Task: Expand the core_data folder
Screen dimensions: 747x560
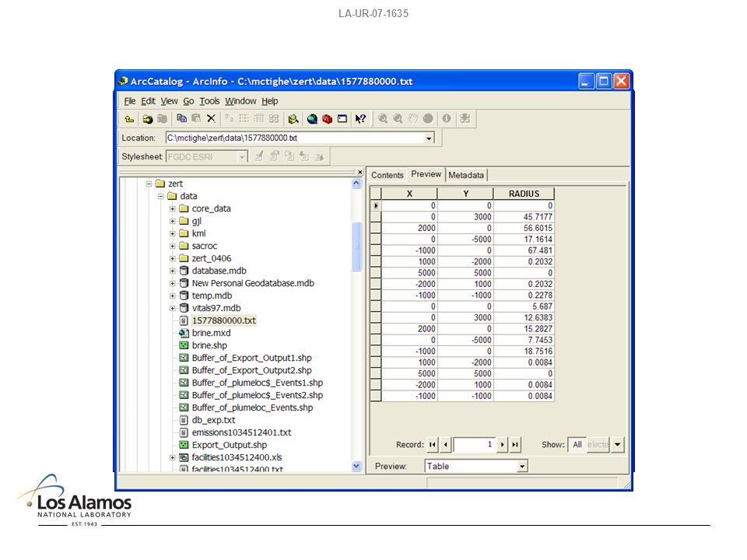Action: click(173, 208)
